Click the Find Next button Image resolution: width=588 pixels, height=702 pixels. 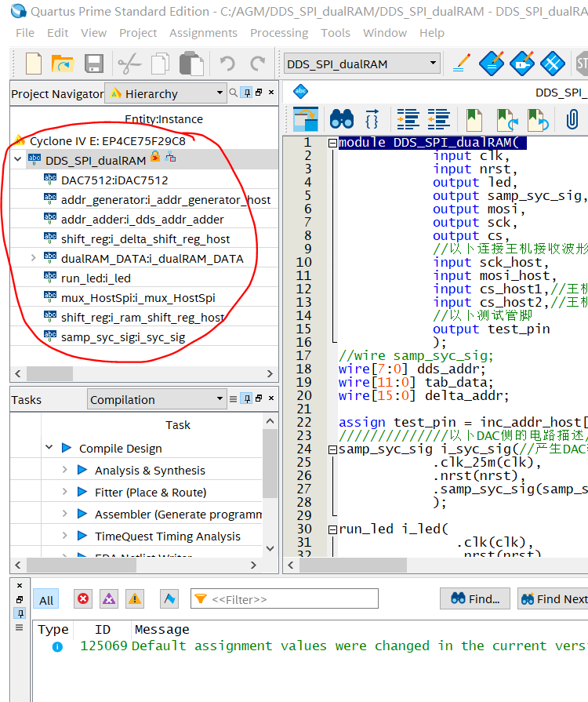click(x=554, y=598)
